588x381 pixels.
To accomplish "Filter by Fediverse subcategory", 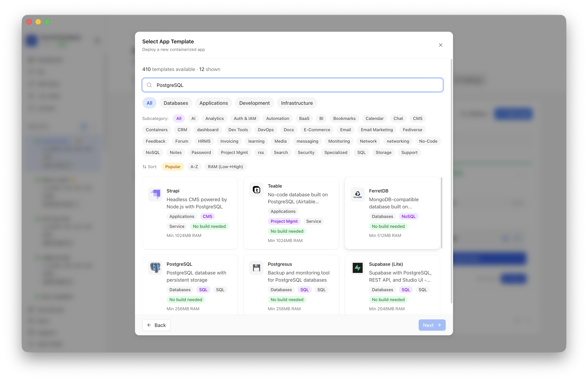I will (x=412, y=130).
